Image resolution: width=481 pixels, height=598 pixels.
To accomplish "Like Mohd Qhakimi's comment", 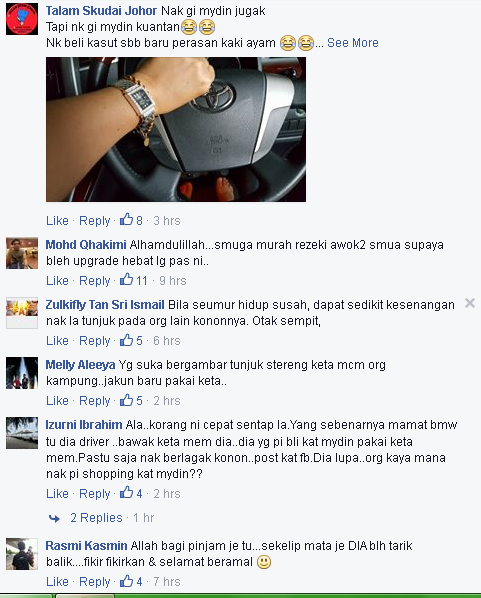I will coord(57,281).
